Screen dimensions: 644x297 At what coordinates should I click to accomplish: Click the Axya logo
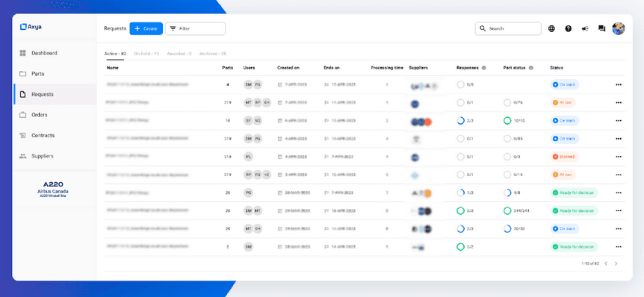31,27
